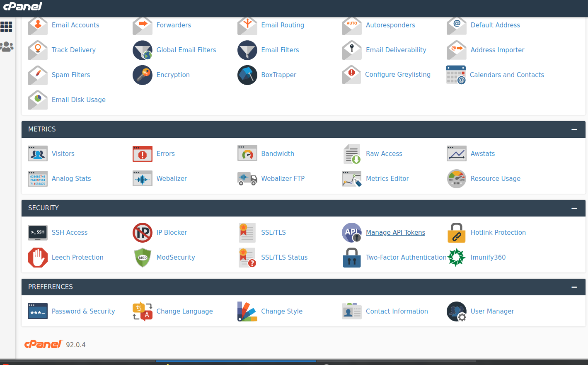Click the Imunify360 green star icon
Viewport: 588px width, 365px height.
point(457,258)
